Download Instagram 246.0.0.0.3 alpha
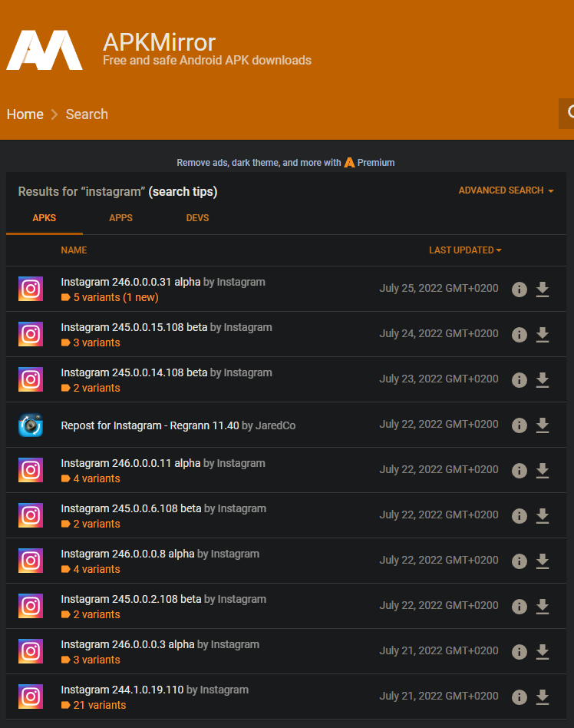The height and width of the screenshot is (728, 574). tap(543, 651)
